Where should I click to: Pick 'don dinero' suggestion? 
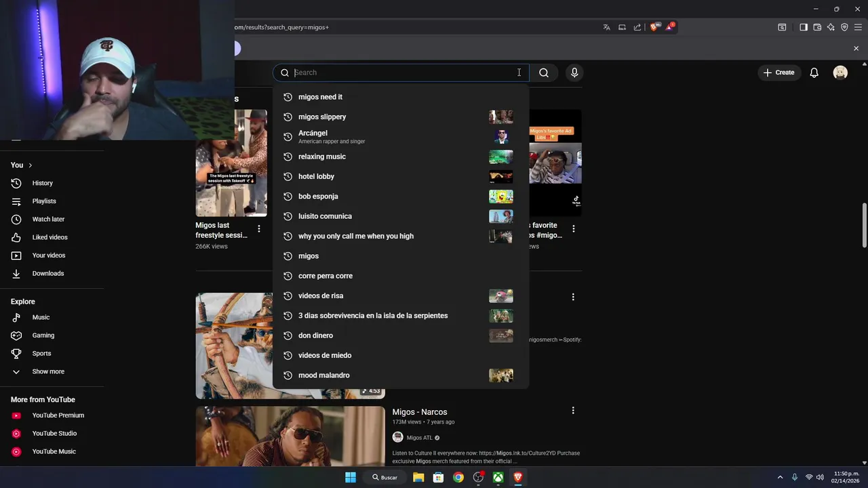pyautogui.click(x=401, y=335)
